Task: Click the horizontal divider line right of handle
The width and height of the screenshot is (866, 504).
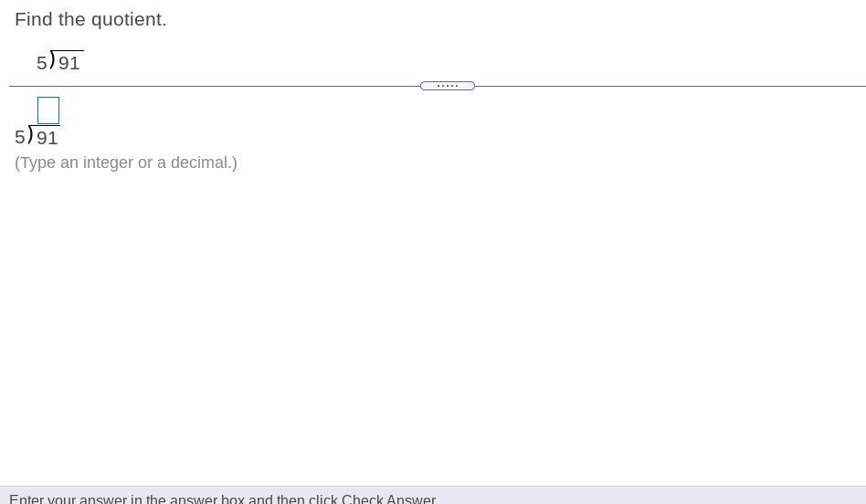Action: 671,86
